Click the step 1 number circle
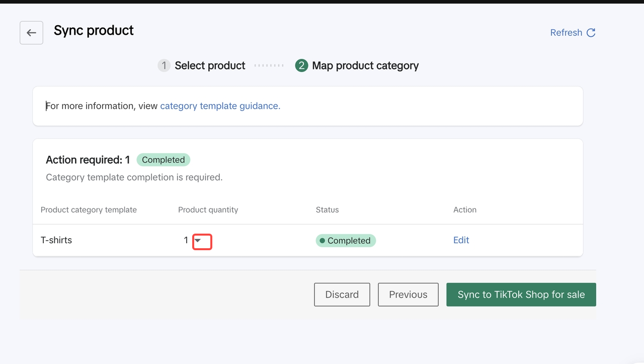This screenshot has width=644, height=364. [164, 66]
